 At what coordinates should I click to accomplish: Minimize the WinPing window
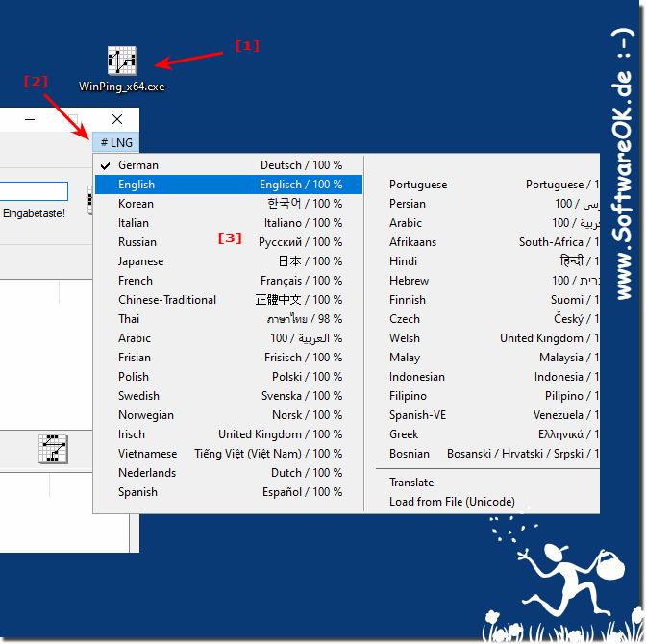[x=30, y=119]
